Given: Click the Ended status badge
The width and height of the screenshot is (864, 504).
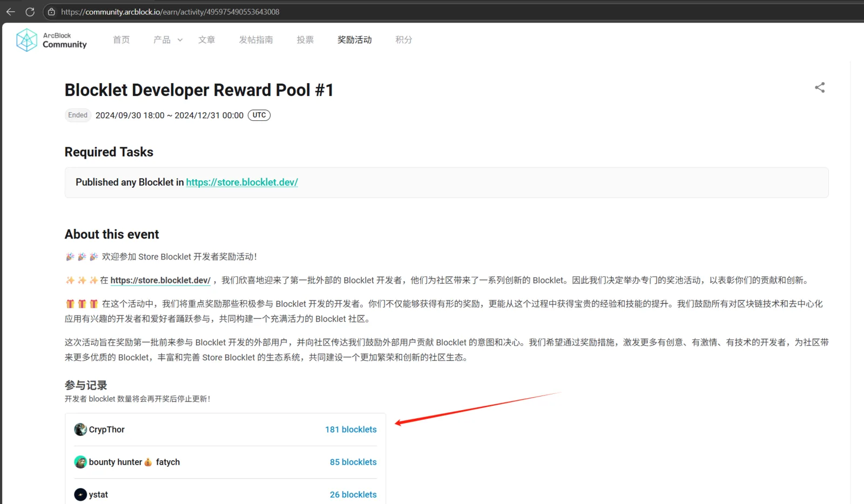Looking at the screenshot, I should click(78, 115).
